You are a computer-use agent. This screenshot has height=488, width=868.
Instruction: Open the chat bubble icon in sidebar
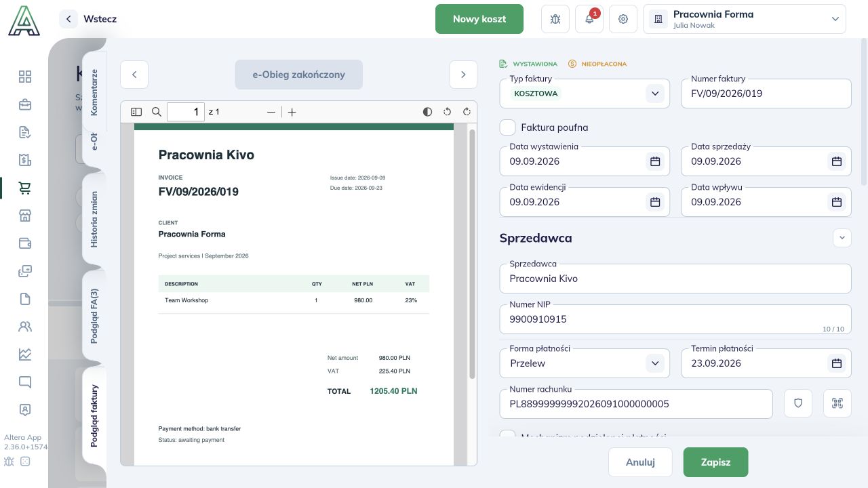coord(25,382)
